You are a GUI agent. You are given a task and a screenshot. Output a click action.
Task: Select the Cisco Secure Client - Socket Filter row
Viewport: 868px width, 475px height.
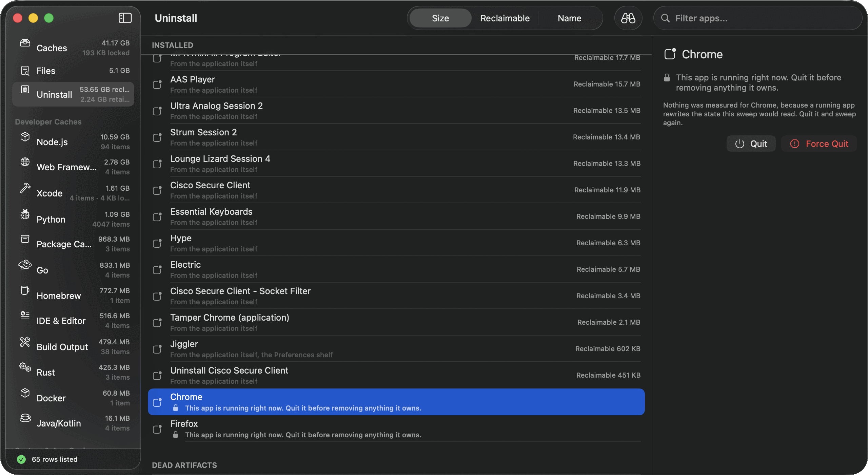tap(396, 296)
